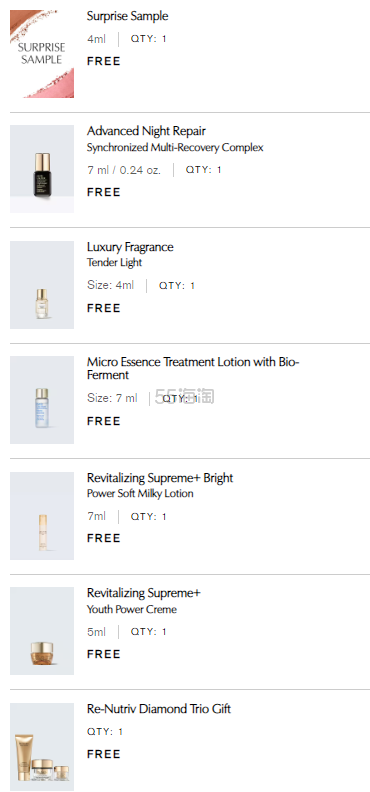Click the Re-Nutriv Diamond Trio Gift title
The height and width of the screenshot is (792, 370).
click(159, 709)
